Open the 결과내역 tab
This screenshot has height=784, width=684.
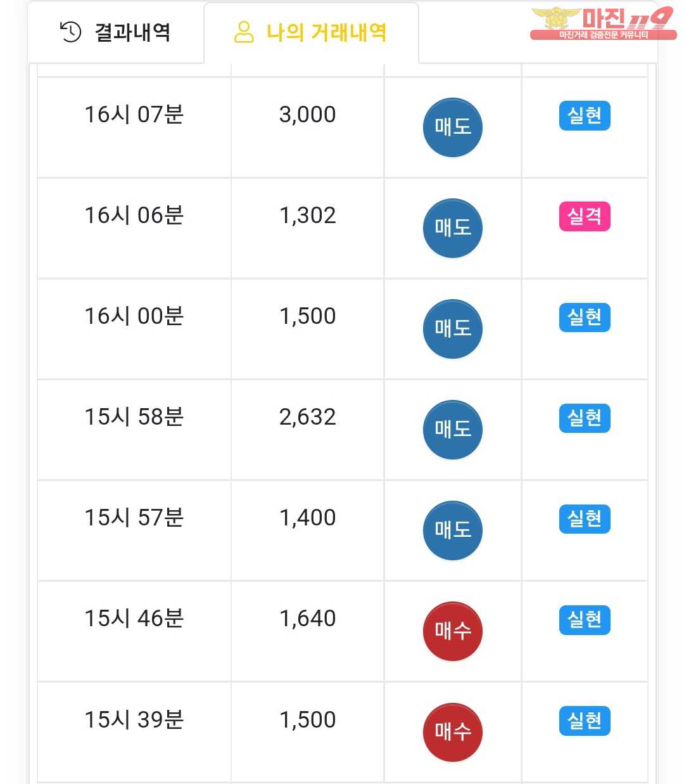pos(116,32)
